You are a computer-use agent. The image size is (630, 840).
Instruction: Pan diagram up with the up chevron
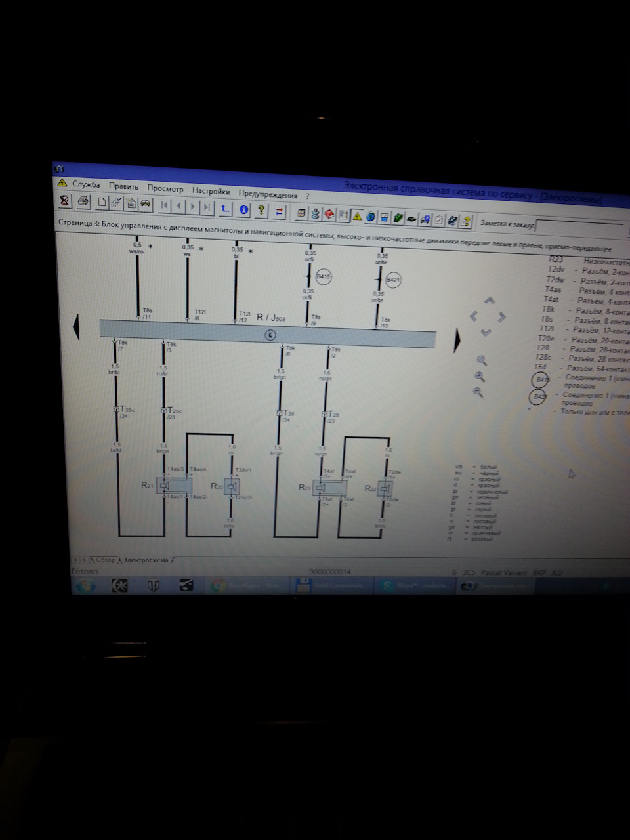(x=490, y=301)
